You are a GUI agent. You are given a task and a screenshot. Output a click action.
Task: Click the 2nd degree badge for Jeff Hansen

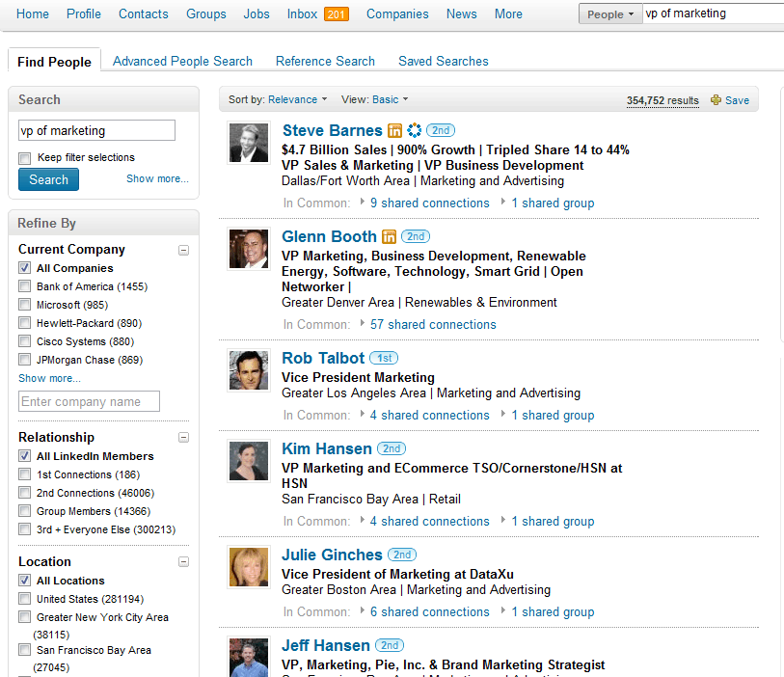click(390, 645)
